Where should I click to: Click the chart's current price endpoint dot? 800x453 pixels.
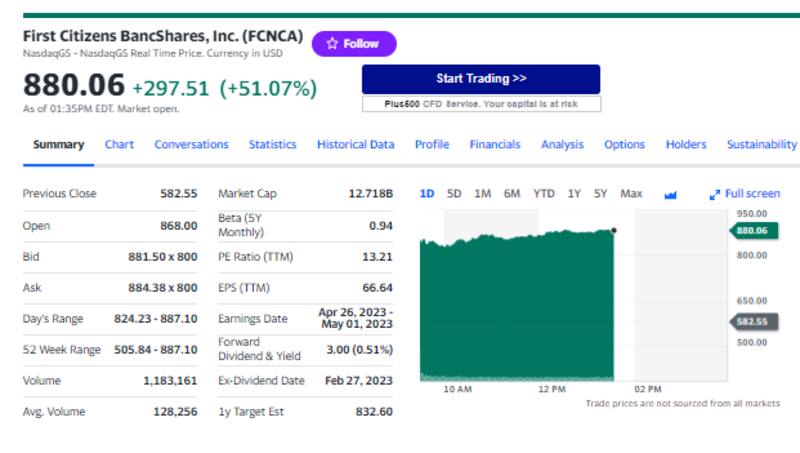[x=613, y=230]
